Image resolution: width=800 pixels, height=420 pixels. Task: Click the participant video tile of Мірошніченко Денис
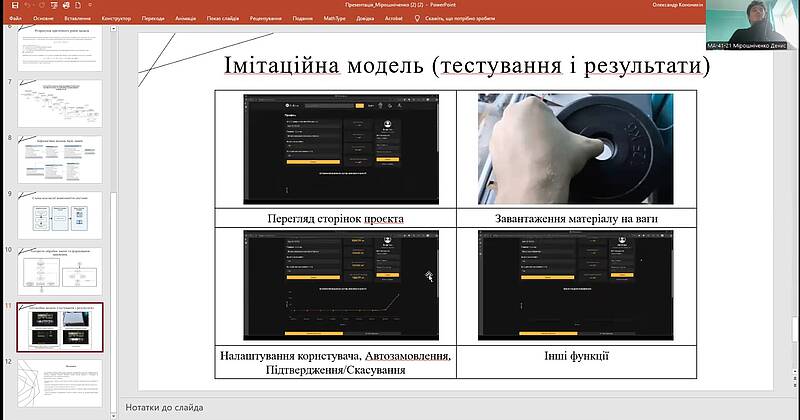point(753,24)
